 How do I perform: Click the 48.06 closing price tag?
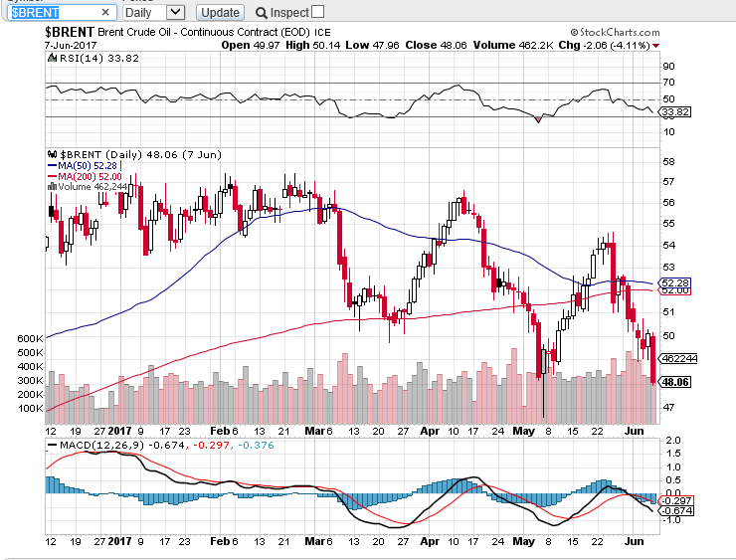(675, 382)
